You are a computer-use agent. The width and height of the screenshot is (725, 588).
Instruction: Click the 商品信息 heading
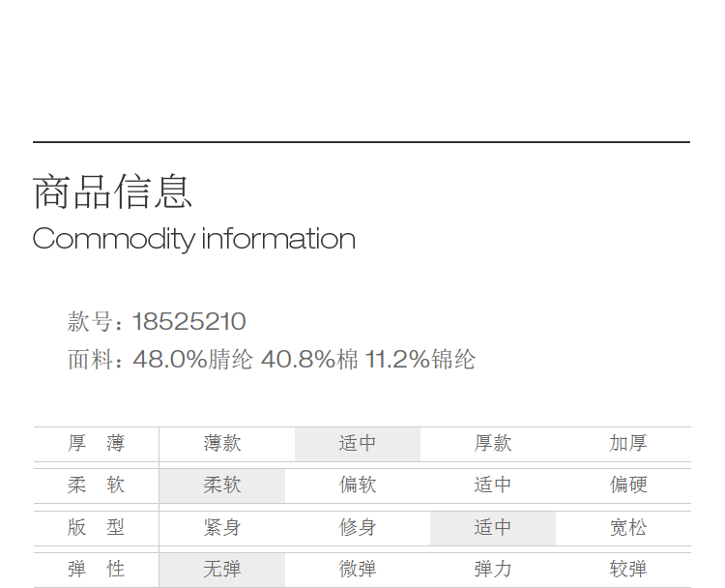click(112, 191)
